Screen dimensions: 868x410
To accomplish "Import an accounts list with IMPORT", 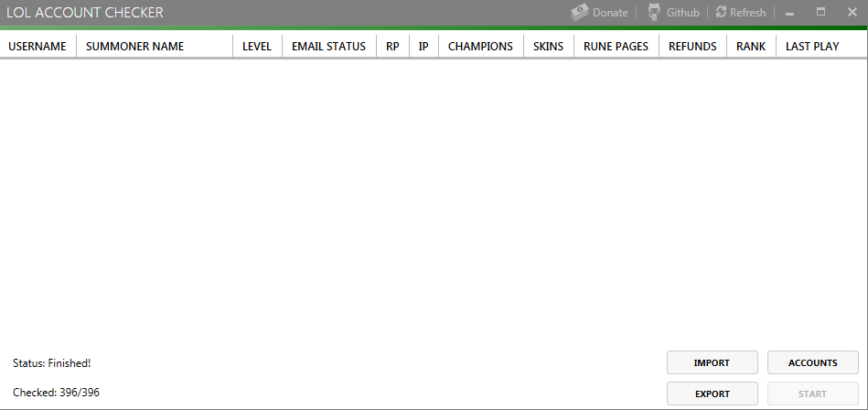I will pos(712,363).
